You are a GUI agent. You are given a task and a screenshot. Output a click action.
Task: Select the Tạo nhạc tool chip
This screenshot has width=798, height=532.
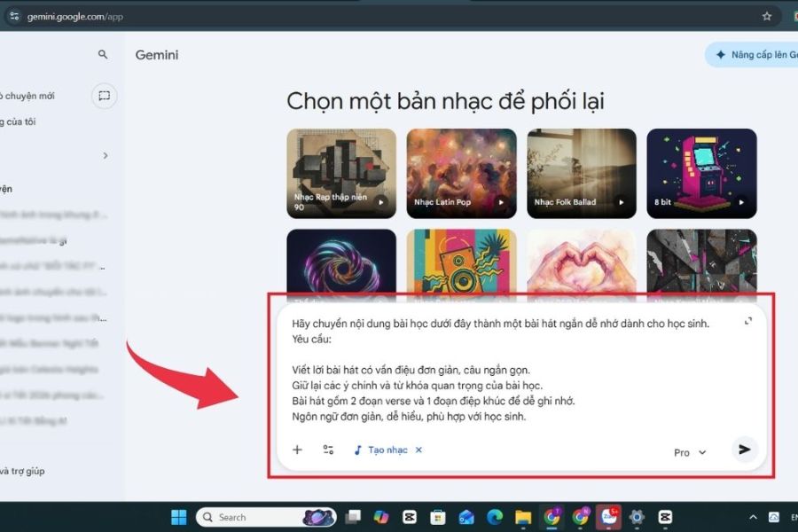(x=381, y=450)
